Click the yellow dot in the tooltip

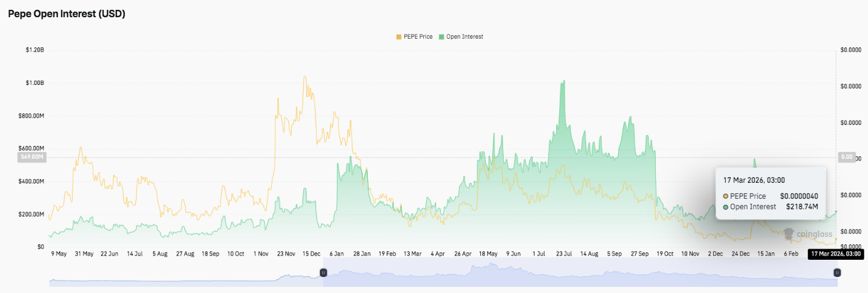[726, 196]
